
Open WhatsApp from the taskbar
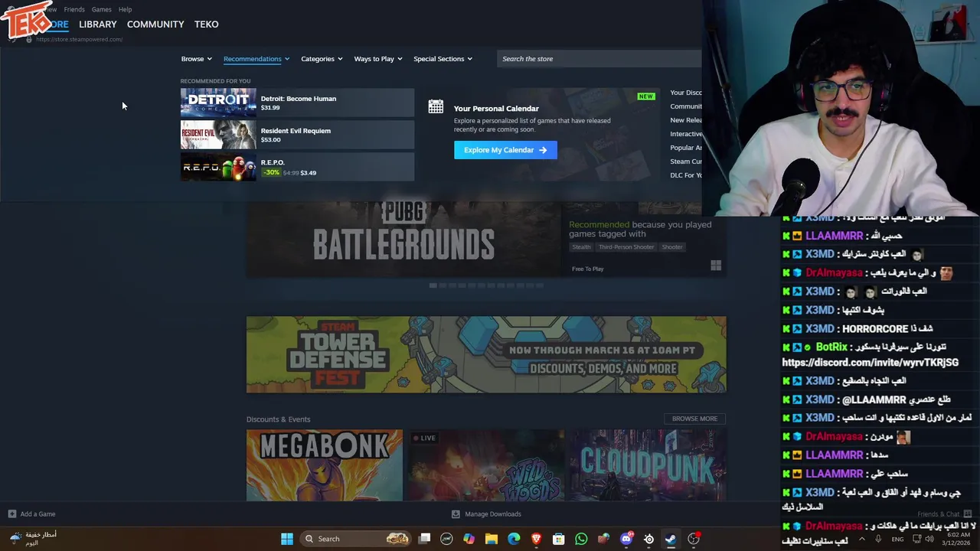click(x=581, y=539)
